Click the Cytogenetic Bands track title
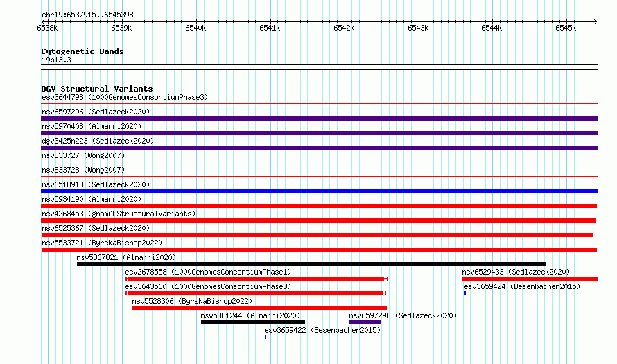Screen dimensions: 617x364 coord(82,51)
